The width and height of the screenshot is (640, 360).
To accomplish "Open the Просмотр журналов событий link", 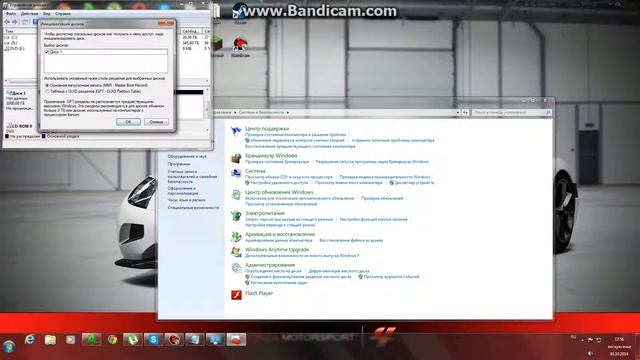I will (x=391, y=277).
